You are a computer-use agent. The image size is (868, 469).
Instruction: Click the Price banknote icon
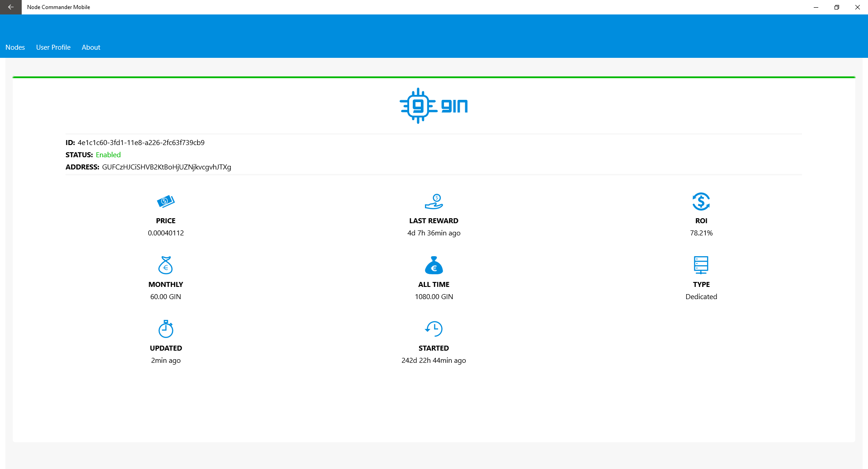pyautogui.click(x=165, y=201)
